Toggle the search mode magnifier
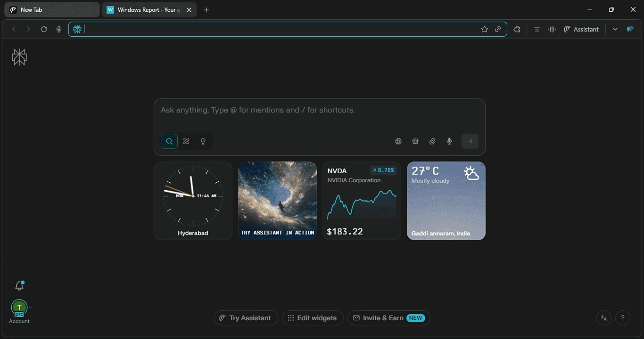This screenshot has height=339, width=644. click(169, 141)
